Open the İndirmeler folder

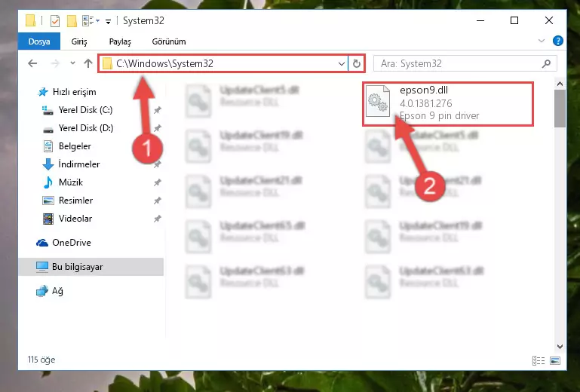tap(78, 164)
